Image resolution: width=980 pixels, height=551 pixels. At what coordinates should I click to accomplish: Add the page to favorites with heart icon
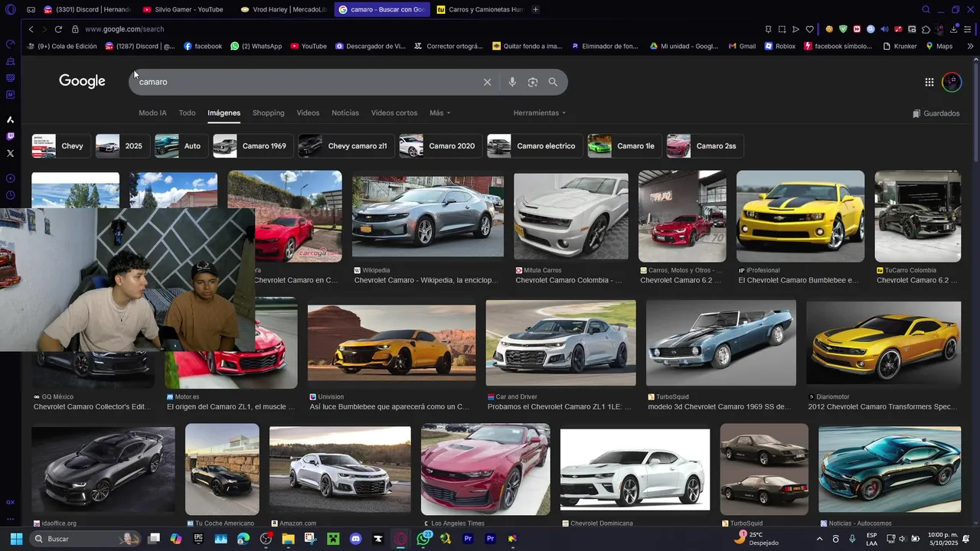click(810, 29)
